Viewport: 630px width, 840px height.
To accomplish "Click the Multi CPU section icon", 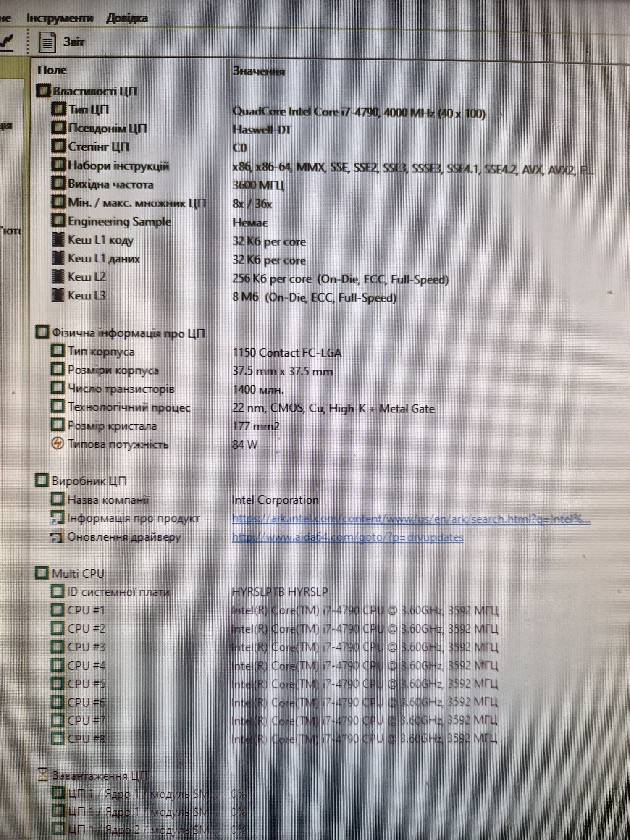I will click(42, 573).
